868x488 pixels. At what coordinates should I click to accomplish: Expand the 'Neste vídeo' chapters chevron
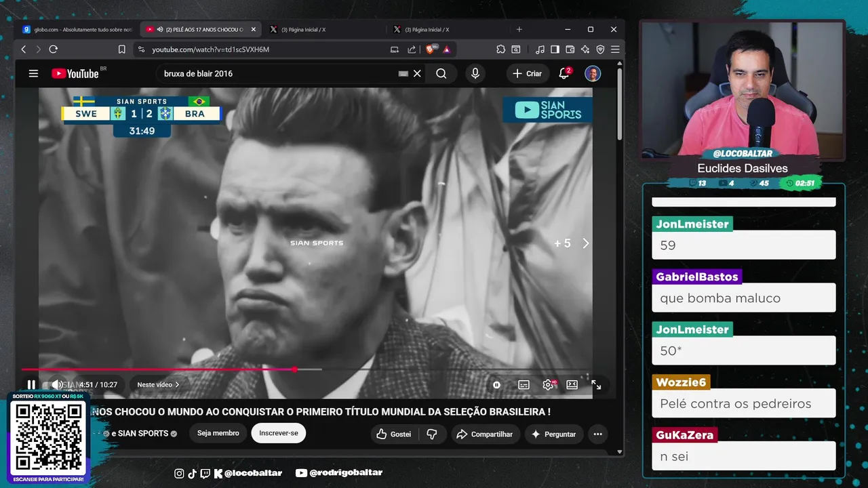tap(177, 384)
